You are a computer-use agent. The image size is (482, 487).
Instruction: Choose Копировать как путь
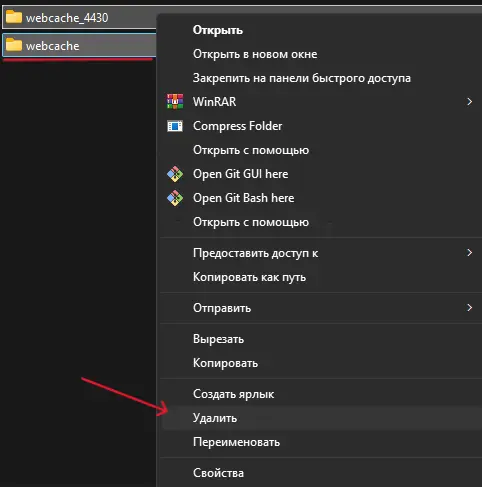[x=249, y=277]
